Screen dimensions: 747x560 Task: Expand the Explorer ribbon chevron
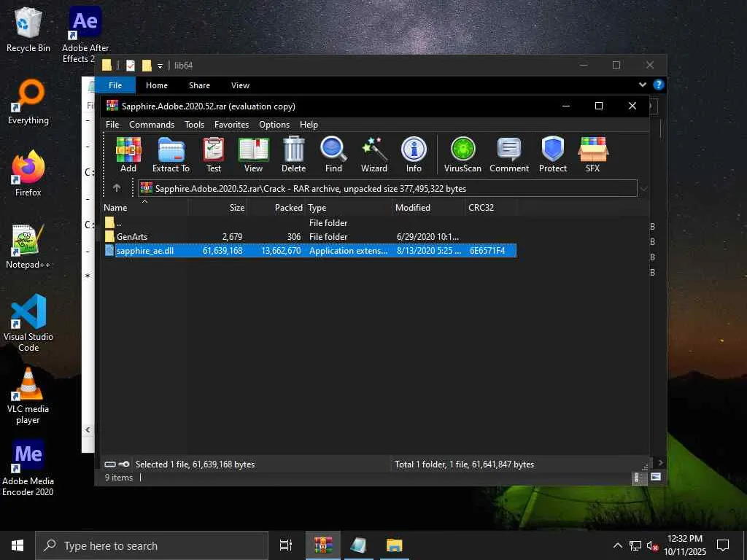point(642,85)
